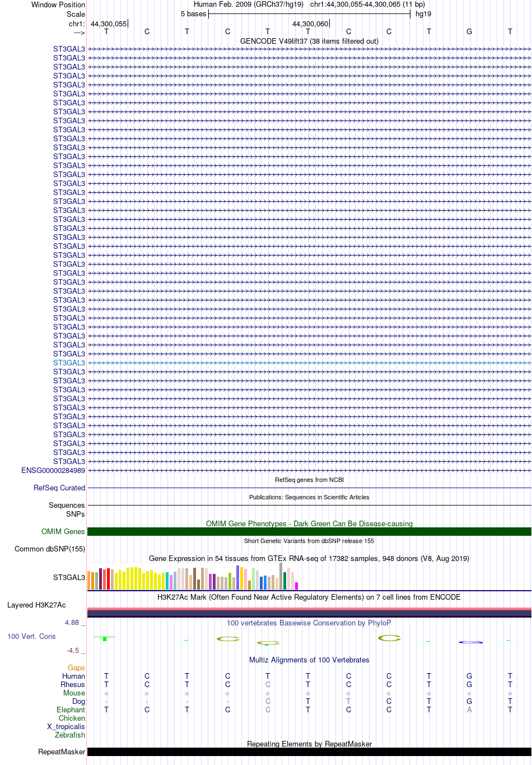The height and width of the screenshot is (765, 532).
Task: Click the Chicken species row label
Action: pos(72,718)
